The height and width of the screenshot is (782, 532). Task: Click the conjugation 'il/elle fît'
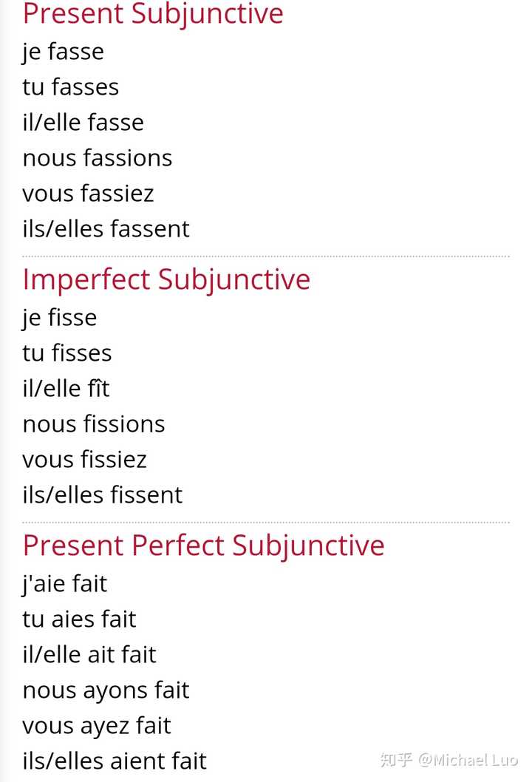click(x=66, y=389)
